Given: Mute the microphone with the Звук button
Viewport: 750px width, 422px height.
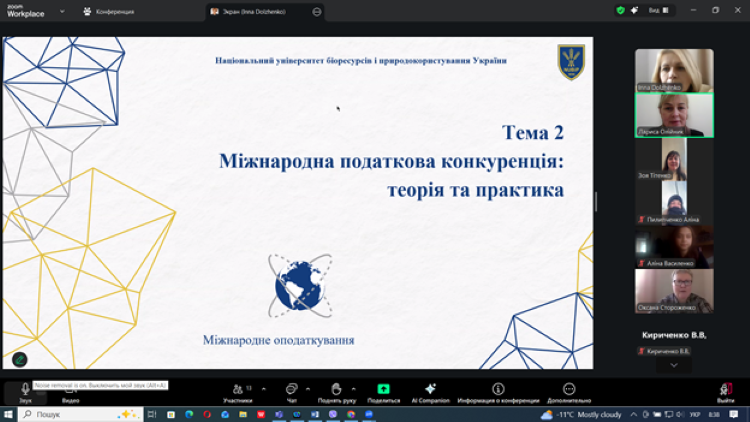Looking at the screenshot, I should pyautogui.click(x=25, y=393).
